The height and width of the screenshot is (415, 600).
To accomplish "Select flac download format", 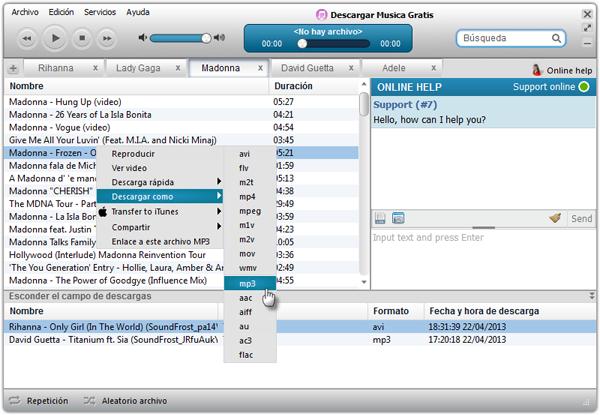I will [x=250, y=355].
